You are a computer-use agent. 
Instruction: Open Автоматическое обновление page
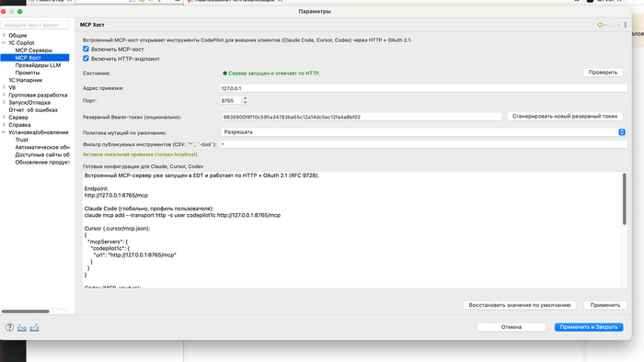click(x=42, y=147)
